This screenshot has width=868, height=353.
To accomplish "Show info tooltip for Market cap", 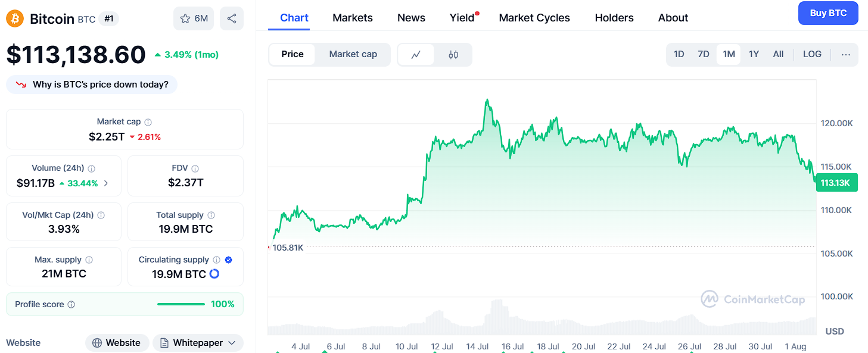I will (148, 121).
